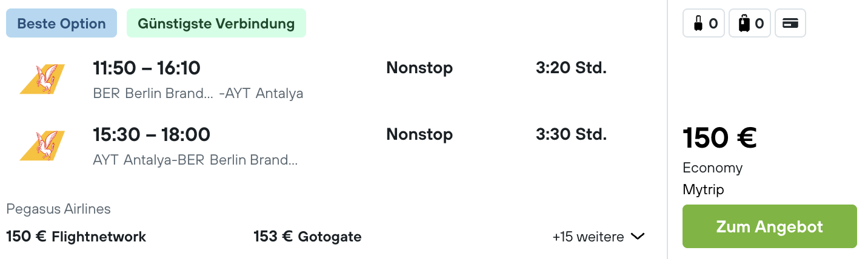Viewport: 868px width, 259px height.
Task: Click the credit card payment icon
Action: pyautogui.click(x=790, y=24)
